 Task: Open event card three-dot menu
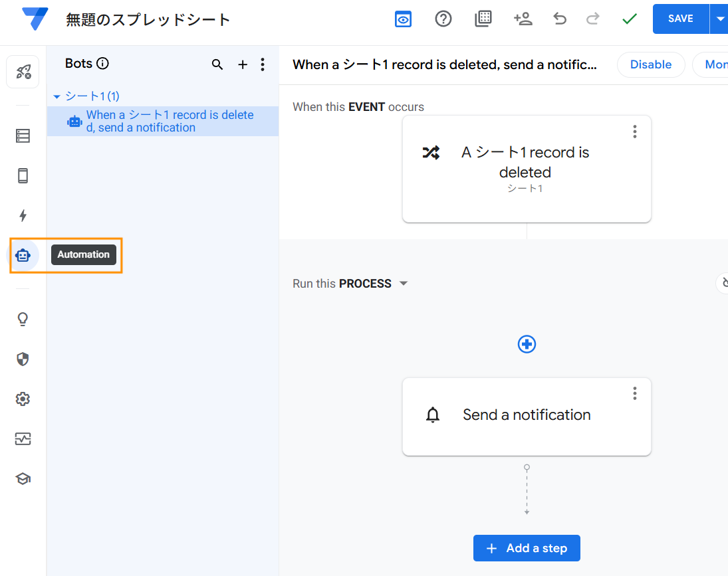click(x=634, y=132)
